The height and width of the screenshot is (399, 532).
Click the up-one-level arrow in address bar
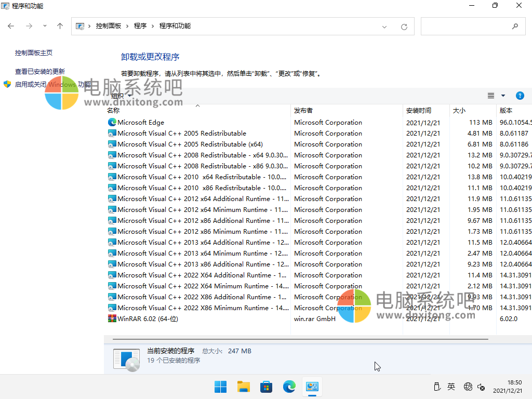coord(60,26)
